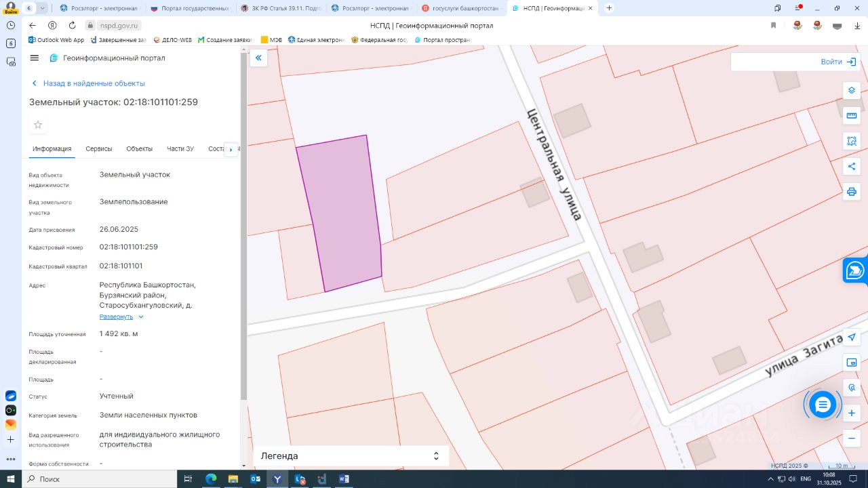The width and height of the screenshot is (868, 488).
Task: Open the mini-map overview button
Action: tap(852, 363)
